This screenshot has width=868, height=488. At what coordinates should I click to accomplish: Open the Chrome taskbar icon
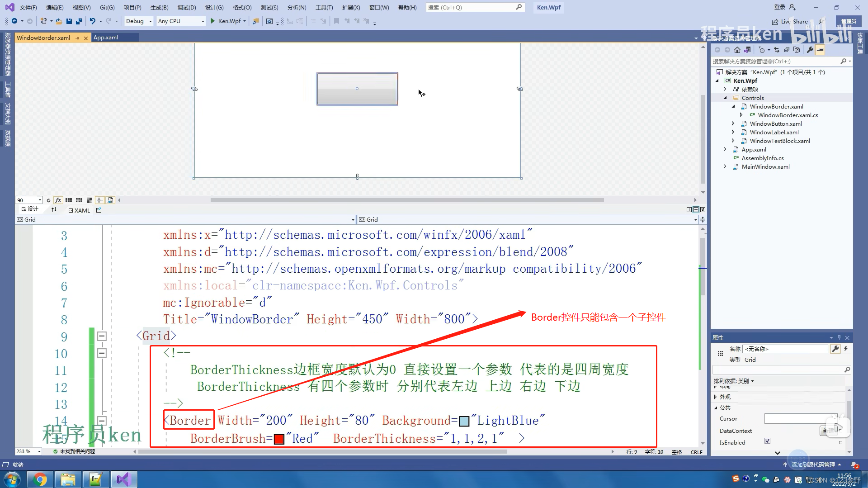pyautogui.click(x=40, y=479)
